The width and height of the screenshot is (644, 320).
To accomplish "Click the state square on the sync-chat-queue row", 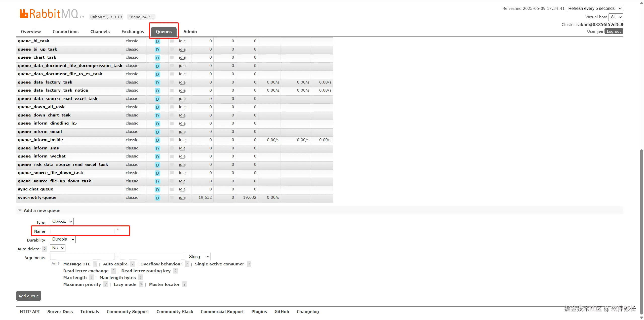I will 172,189.
